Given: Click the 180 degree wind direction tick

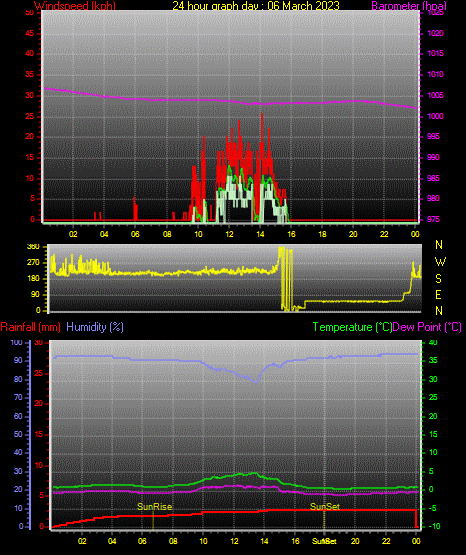Looking at the screenshot, I should 33,279.
